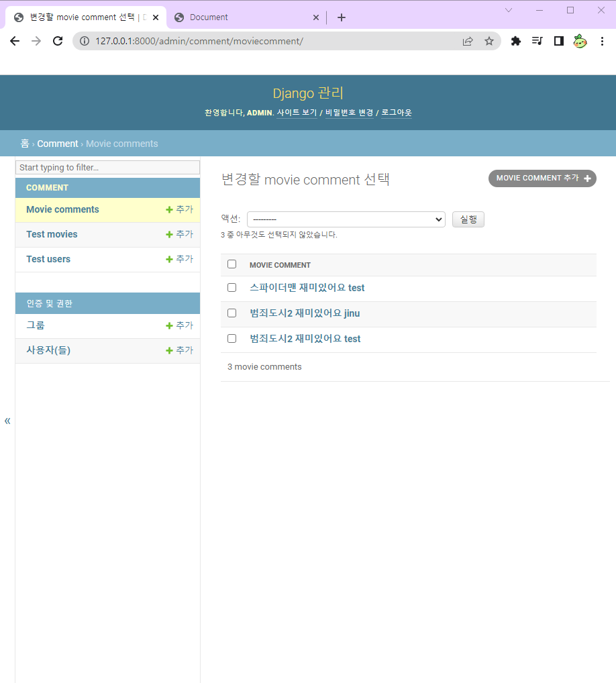
Task: Close the movie comment admin tab
Action: click(x=156, y=17)
